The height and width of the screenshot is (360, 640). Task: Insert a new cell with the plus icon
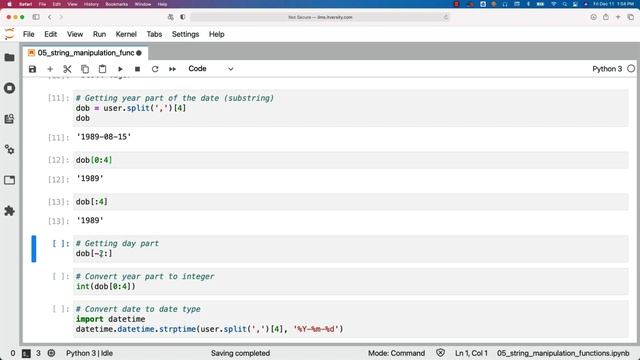[x=50, y=69]
